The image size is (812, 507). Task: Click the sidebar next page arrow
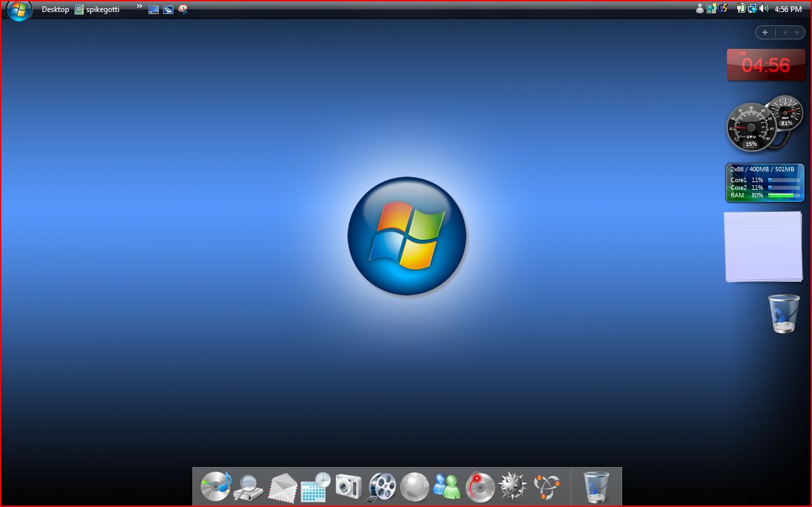pos(797,32)
